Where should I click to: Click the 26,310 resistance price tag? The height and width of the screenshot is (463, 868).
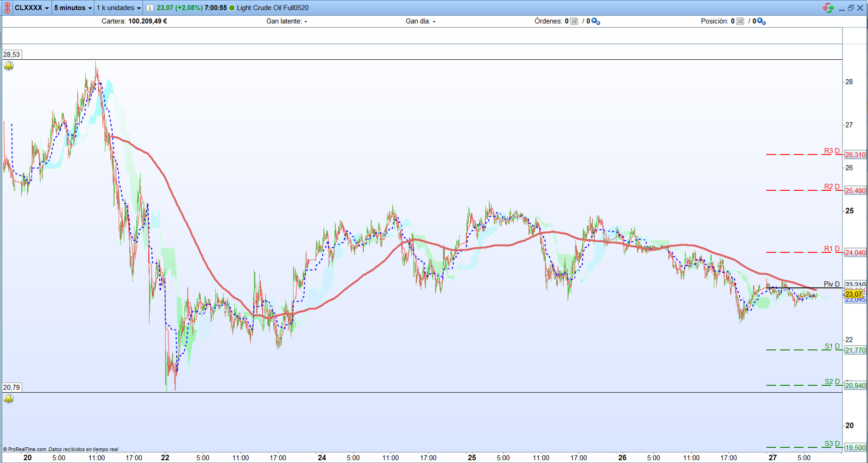(x=855, y=155)
